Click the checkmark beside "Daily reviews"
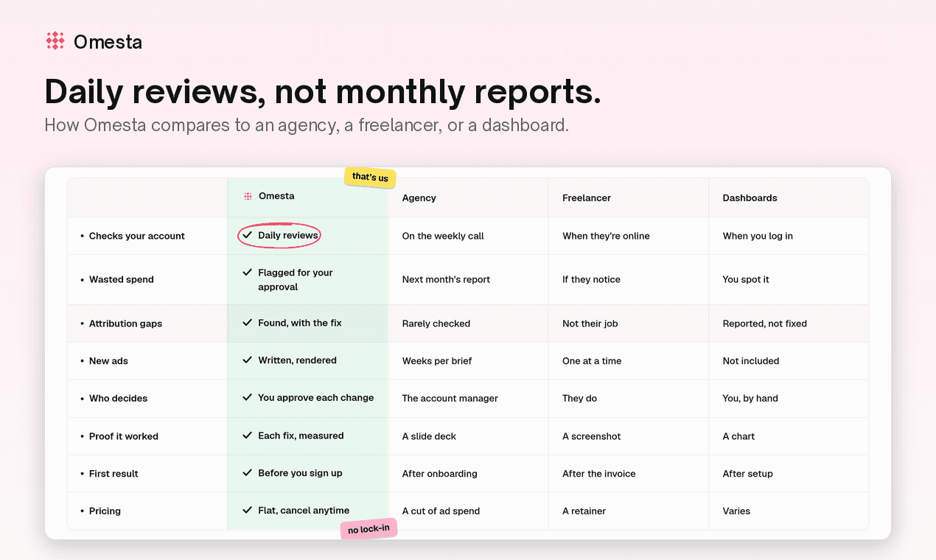The height and width of the screenshot is (560, 936). [x=248, y=235]
